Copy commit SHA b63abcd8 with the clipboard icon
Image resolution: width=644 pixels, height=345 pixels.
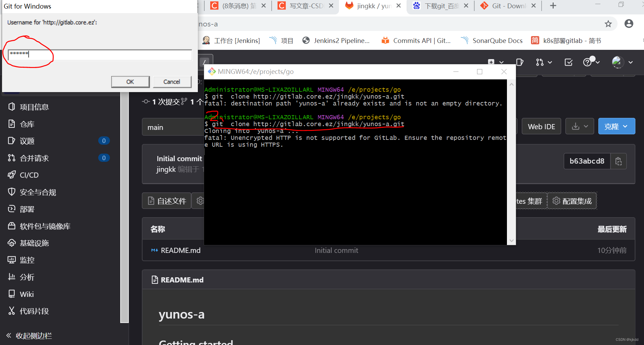pyautogui.click(x=619, y=161)
